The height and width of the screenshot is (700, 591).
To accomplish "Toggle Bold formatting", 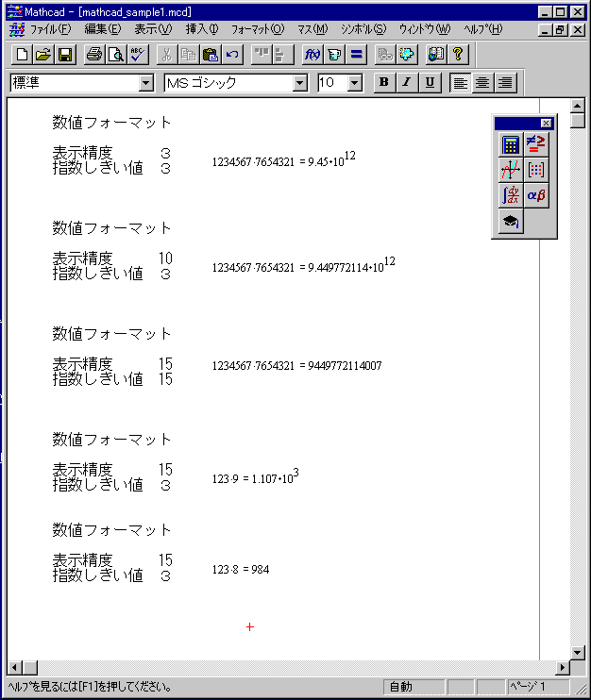I will [383, 82].
